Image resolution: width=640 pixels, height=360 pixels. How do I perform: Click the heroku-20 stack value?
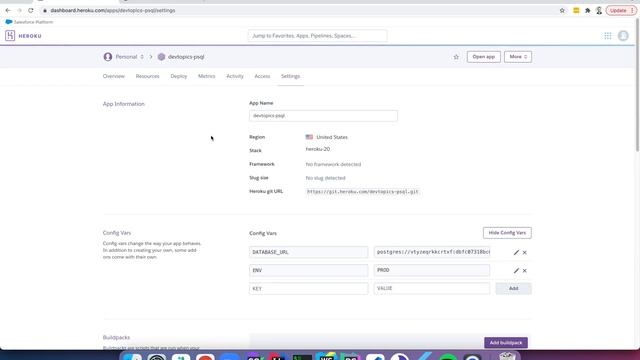[318, 149]
